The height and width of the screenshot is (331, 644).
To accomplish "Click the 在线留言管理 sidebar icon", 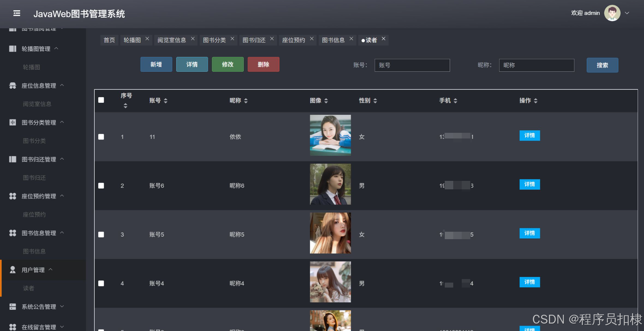I will pos(13,327).
